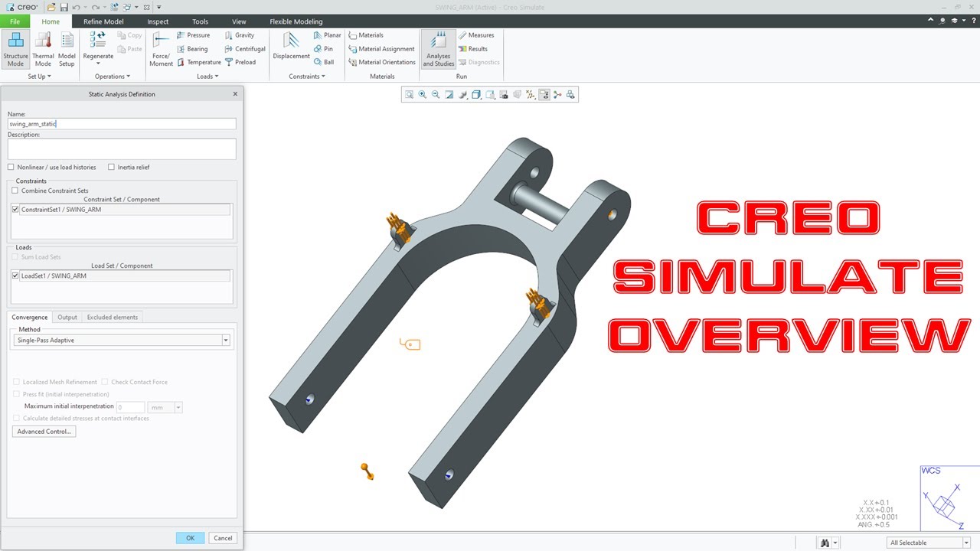Open Materials library
The width and height of the screenshot is (980, 551).
366,35
